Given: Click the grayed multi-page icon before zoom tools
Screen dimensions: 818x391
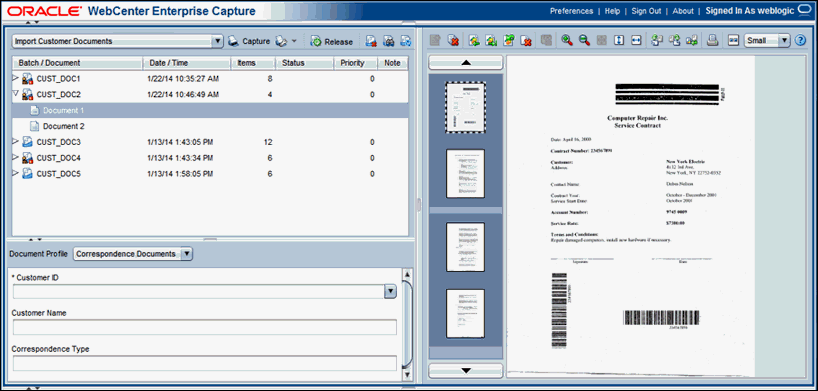Looking at the screenshot, I should pyautogui.click(x=547, y=40).
